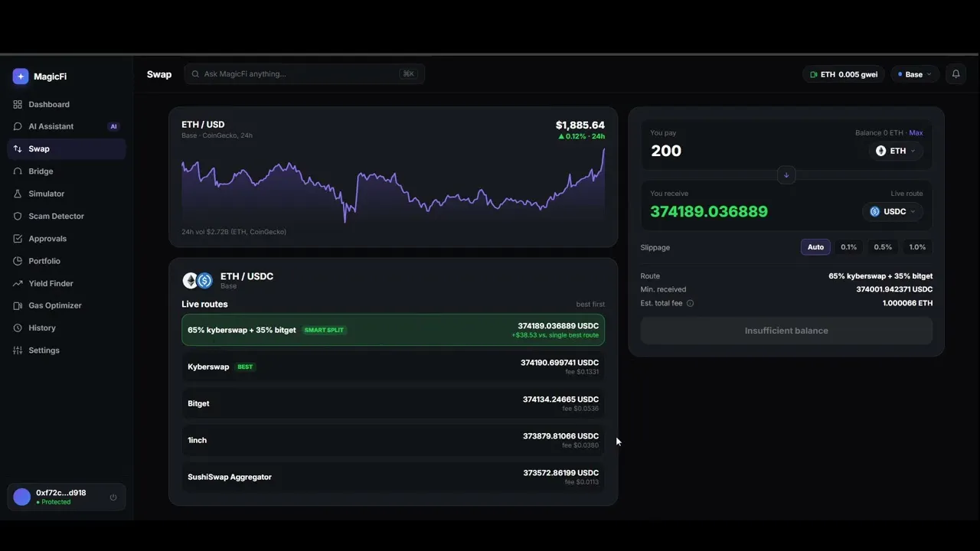This screenshot has width=980, height=551.
Task: Click the Max balance link
Action: pos(916,133)
